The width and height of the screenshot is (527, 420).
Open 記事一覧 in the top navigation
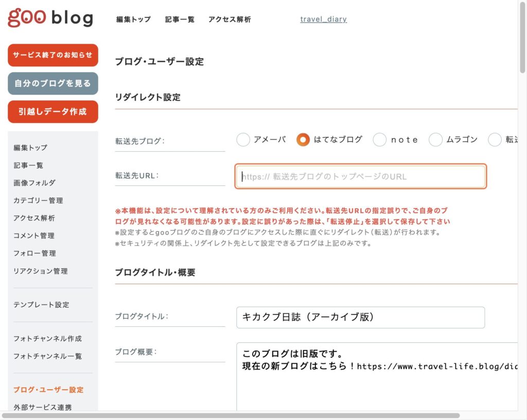tap(180, 20)
